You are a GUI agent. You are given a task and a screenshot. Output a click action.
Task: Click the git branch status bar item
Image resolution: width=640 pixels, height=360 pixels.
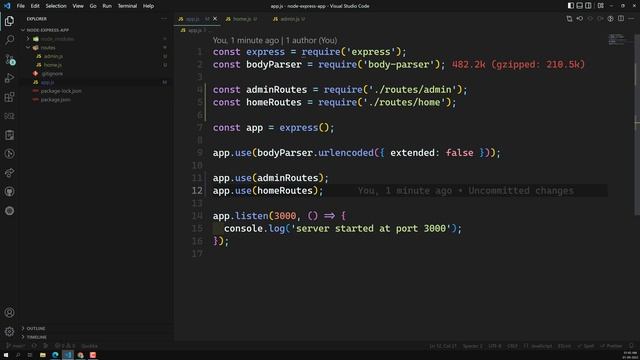coord(16,346)
